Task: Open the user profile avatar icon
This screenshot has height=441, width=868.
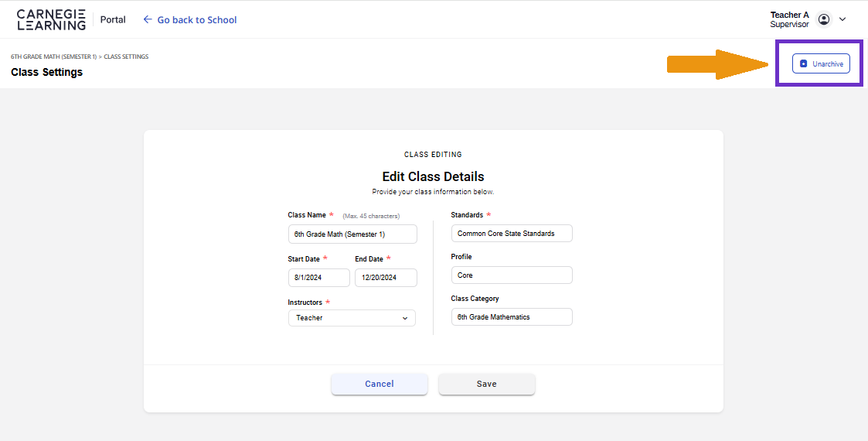Action: point(824,19)
